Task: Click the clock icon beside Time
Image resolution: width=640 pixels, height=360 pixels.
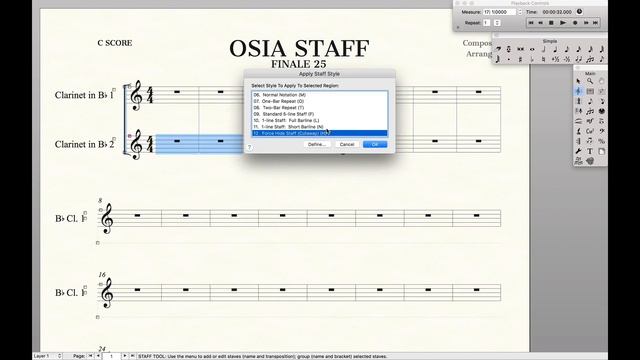Action: click(x=580, y=11)
